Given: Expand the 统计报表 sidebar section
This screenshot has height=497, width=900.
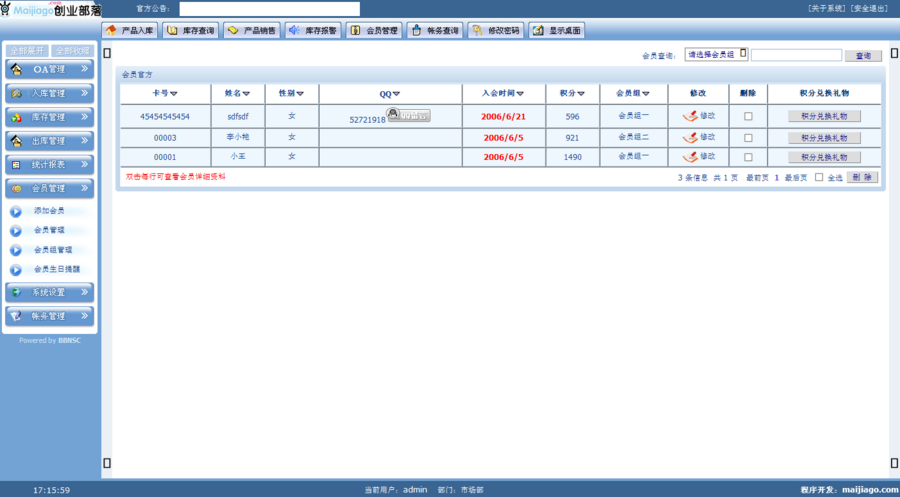Looking at the screenshot, I should (49, 165).
